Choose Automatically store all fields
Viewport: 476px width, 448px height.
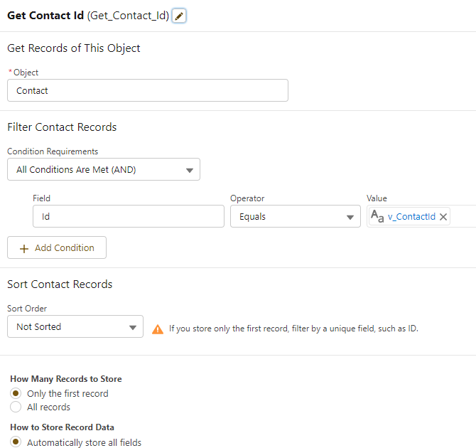pyautogui.click(x=16, y=442)
